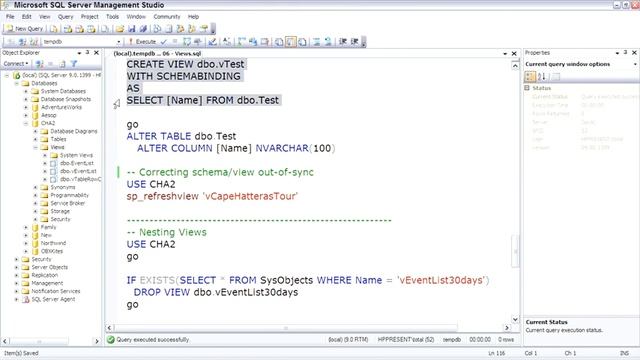
Task: Toggle auto-hide pin on Properties panel
Action: (x=625, y=53)
